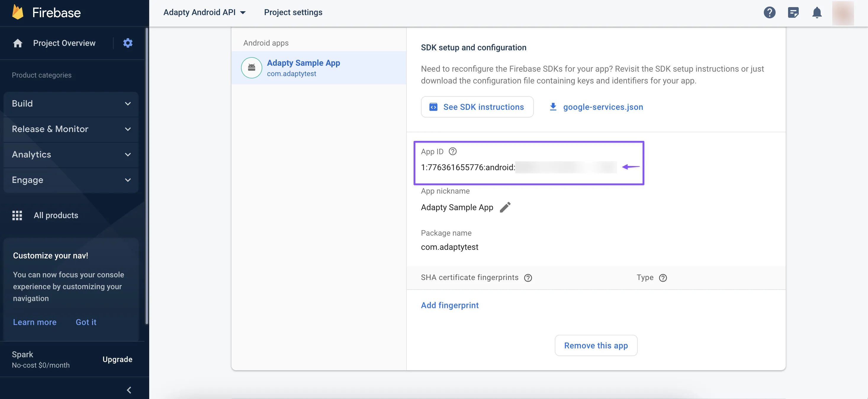This screenshot has width=868, height=399.
Task: Edit app nickname with pencil icon
Action: pyautogui.click(x=505, y=207)
